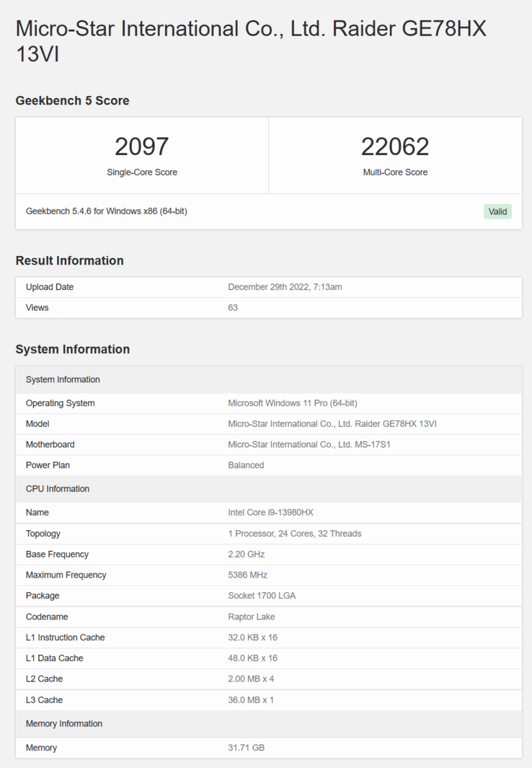Click the green Valid badge
Screen dimensions: 532x768
[x=497, y=211]
